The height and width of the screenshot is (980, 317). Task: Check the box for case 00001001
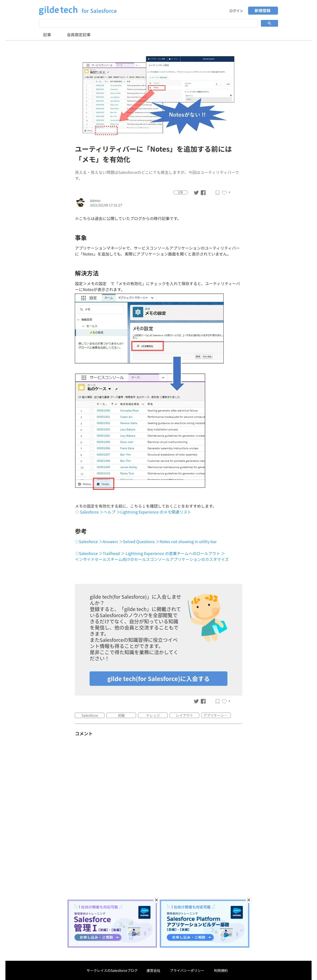click(91, 417)
